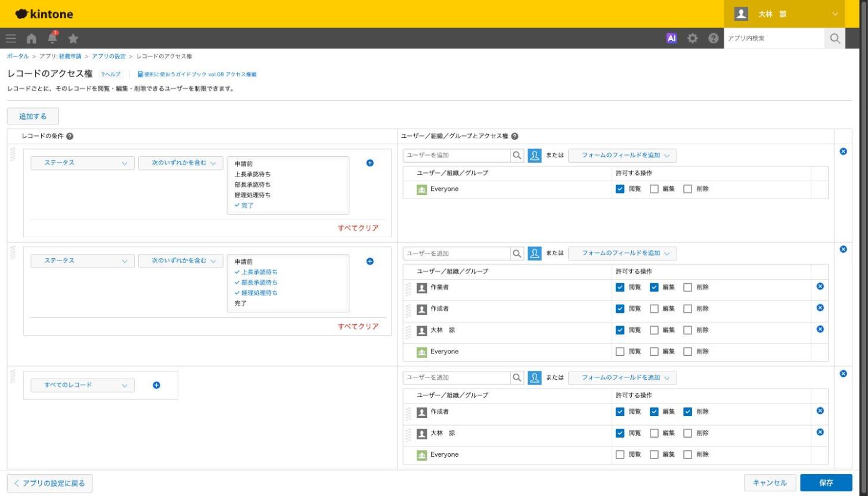Viewport: 868px width, 496px height.
Task: Open the すべてのレコード condition dropdown
Action: [82, 385]
